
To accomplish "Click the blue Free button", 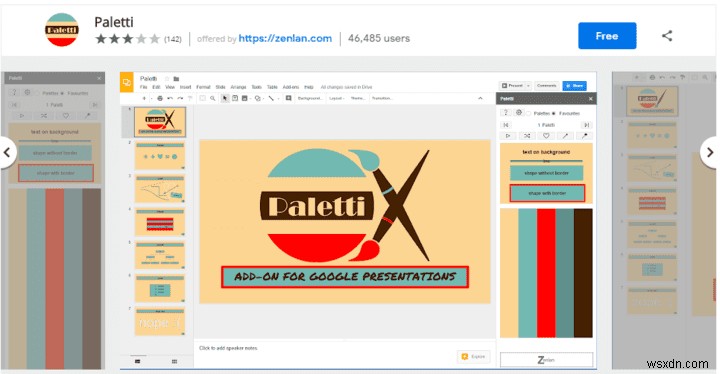I will (x=607, y=36).
